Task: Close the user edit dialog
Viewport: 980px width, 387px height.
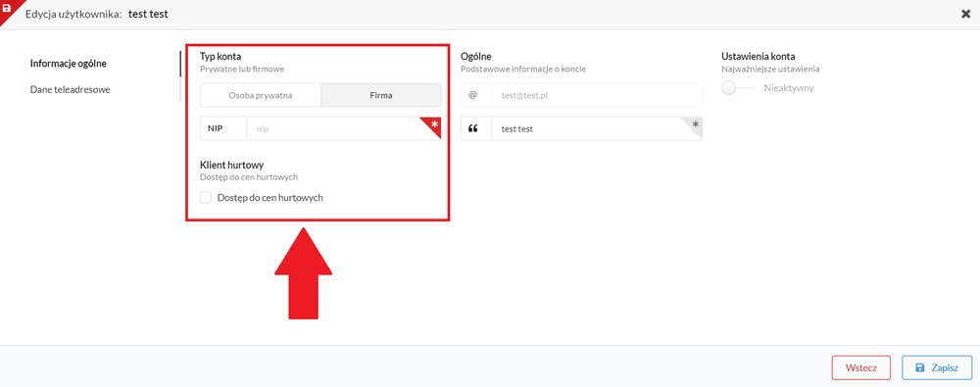Action: tap(965, 14)
